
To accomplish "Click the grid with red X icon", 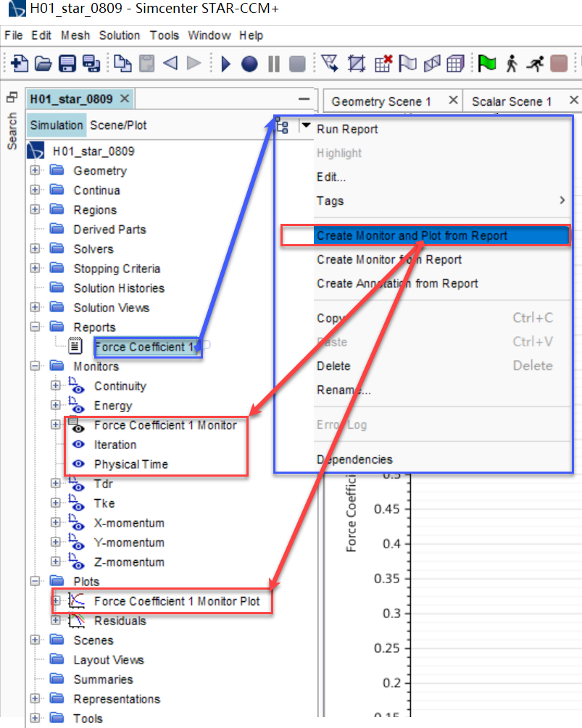I will click(383, 63).
